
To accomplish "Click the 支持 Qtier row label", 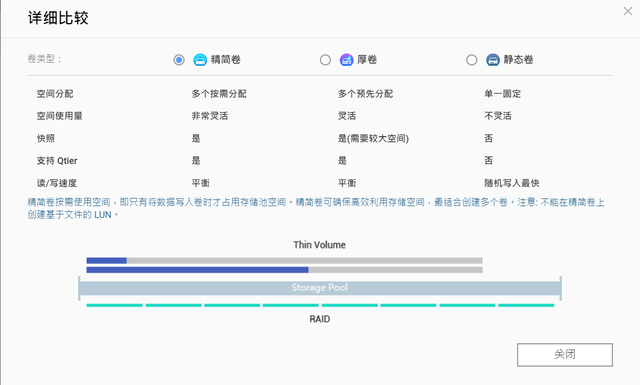I will [57, 161].
